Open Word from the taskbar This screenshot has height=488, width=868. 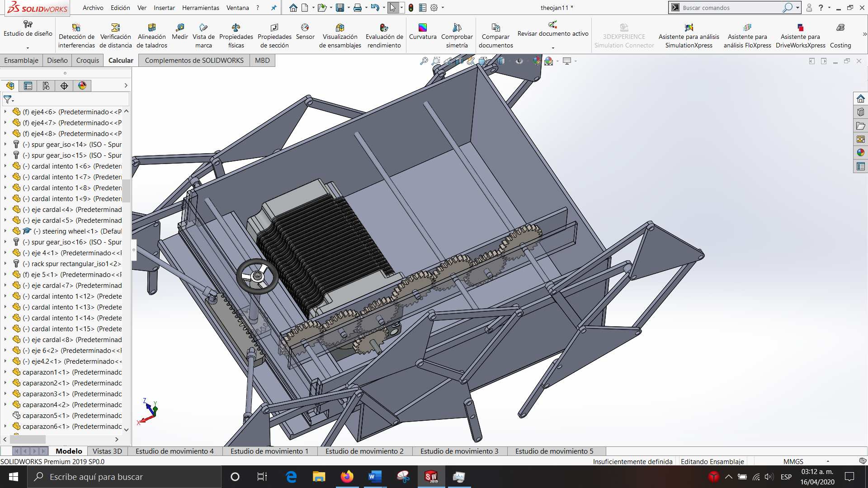click(x=375, y=477)
